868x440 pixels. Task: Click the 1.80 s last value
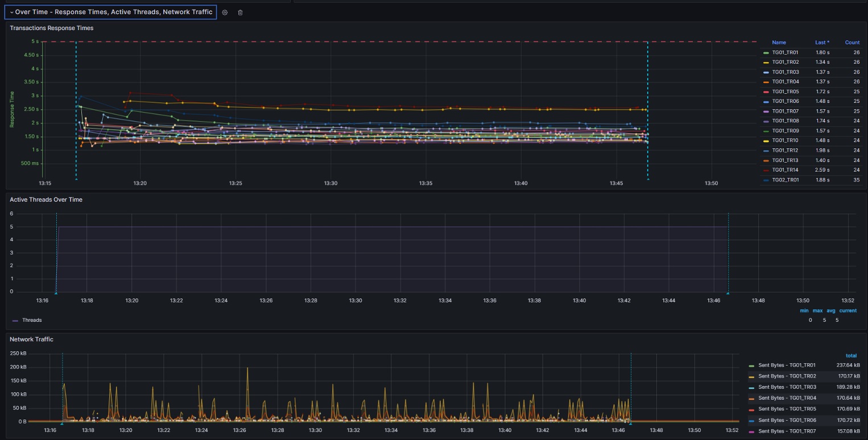click(x=822, y=52)
